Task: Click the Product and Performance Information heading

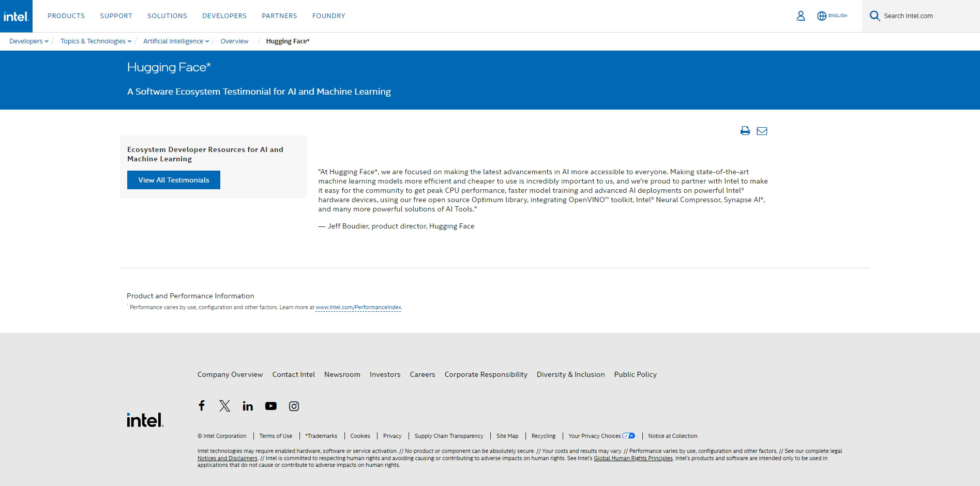Action: [190, 296]
